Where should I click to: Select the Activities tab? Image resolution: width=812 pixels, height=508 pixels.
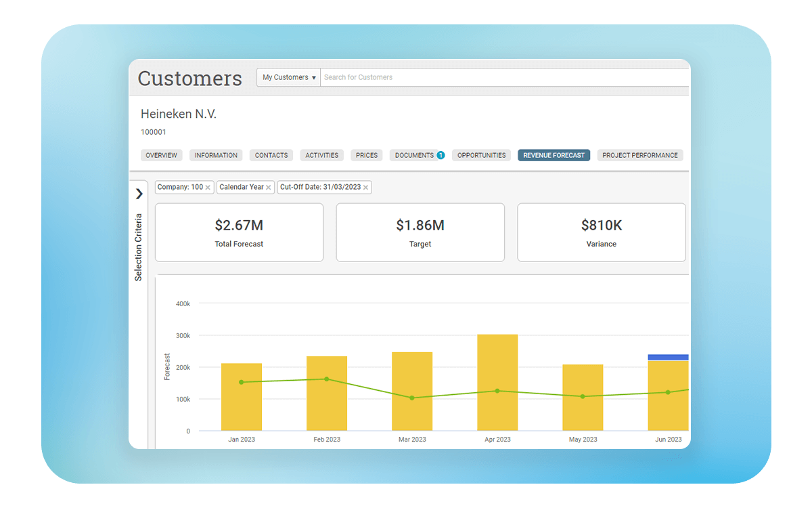pos(321,155)
